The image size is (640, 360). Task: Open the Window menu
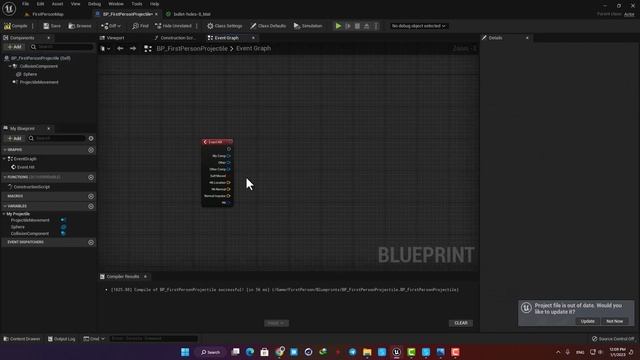pyautogui.click(x=116, y=4)
